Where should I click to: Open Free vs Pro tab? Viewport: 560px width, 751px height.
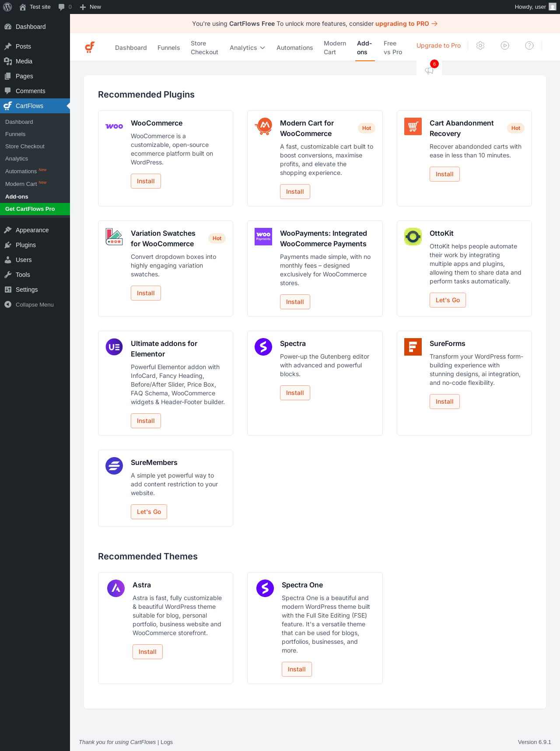392,48
